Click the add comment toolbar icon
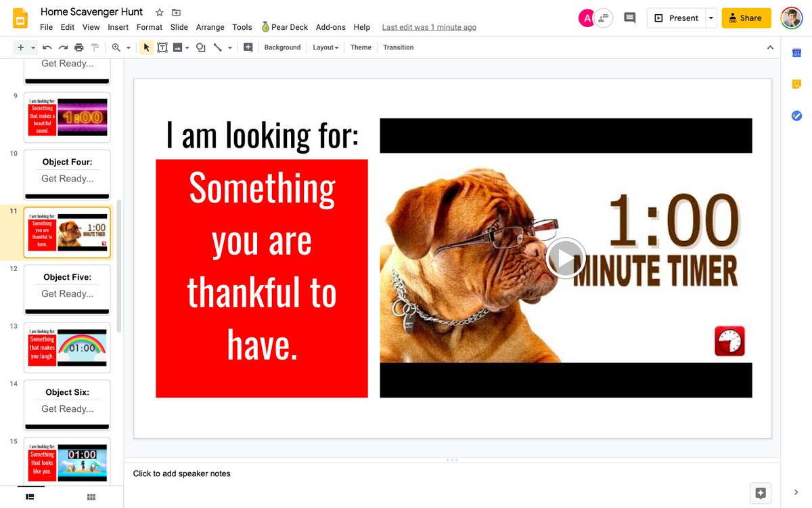 (248, 47)
